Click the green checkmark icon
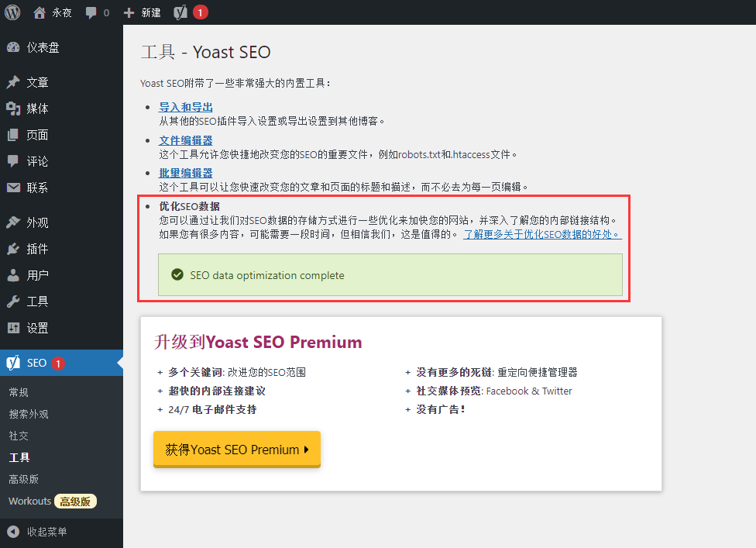 pos(177,275)
